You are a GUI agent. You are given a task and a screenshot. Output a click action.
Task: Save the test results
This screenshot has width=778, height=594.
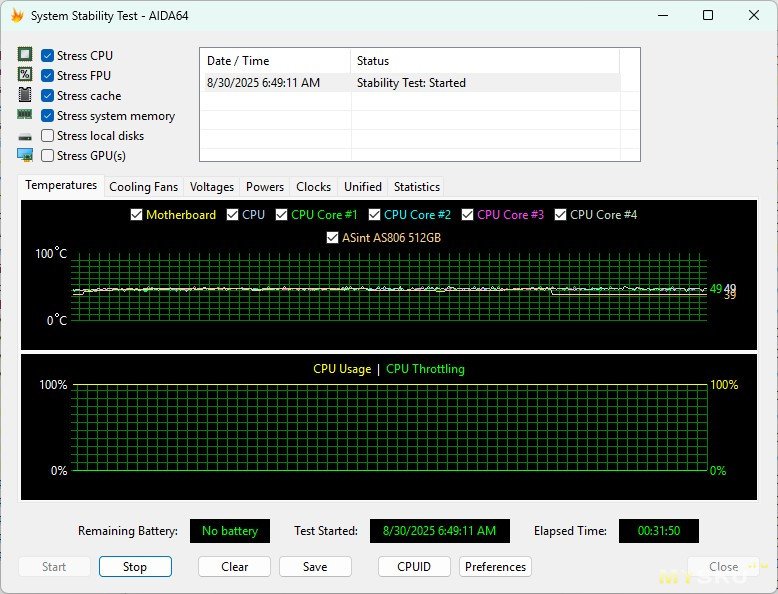(x=315, y=567)
